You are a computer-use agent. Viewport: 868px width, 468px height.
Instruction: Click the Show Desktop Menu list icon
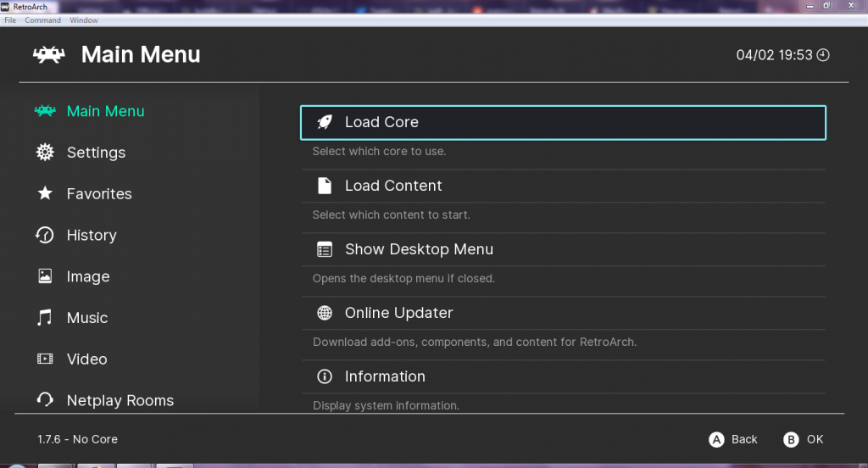click(325, 249)
